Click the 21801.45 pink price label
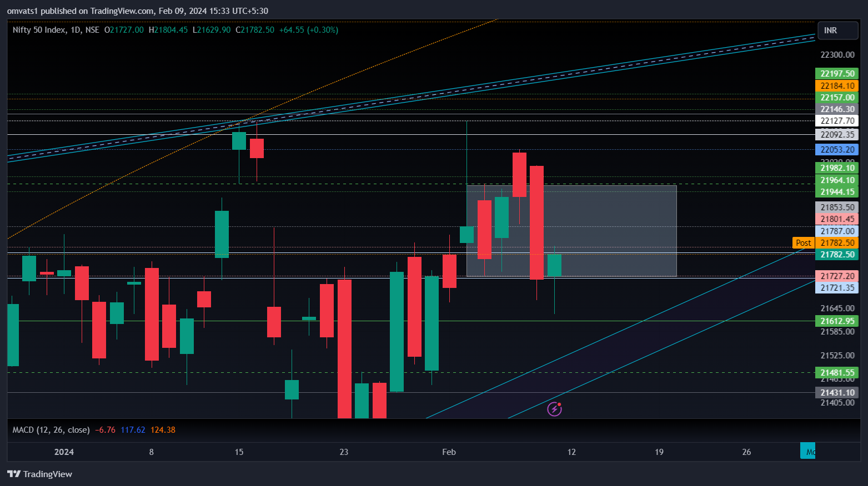Image resolution: width=868 pixels, height=486 pixels. coord(837,219)
